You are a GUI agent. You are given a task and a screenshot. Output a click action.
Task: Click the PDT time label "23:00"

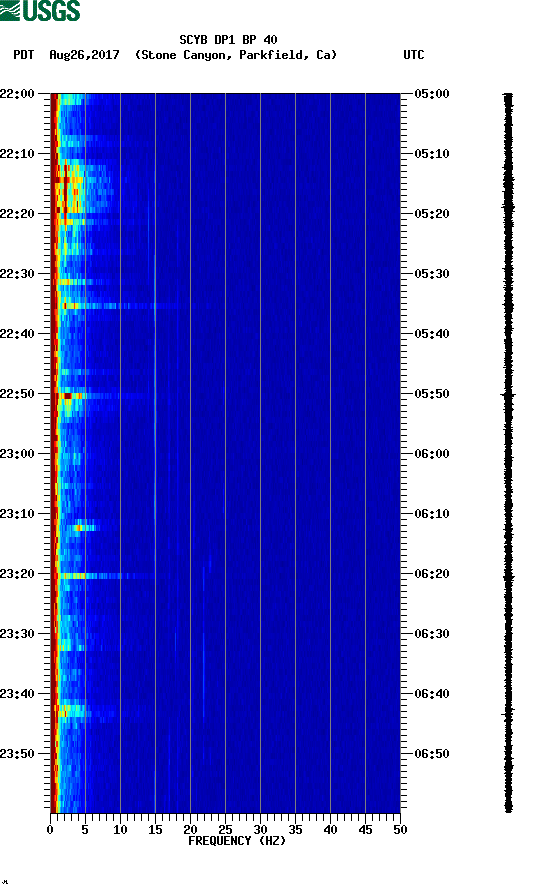(17, 454)
